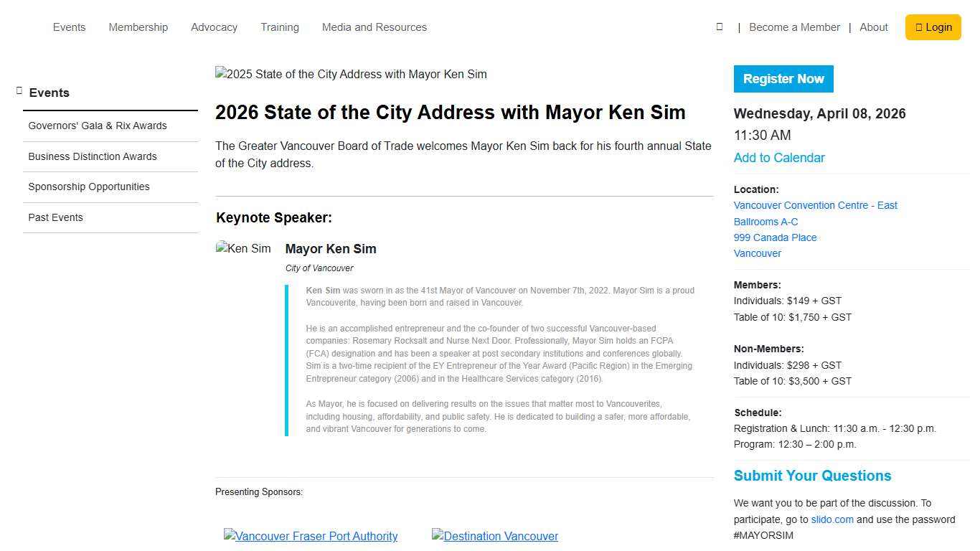Image resolution: width=980 pixels, height=551 pixels.
Task: Click the broken-image placeholder above the event title
Action: click(351, 74)
